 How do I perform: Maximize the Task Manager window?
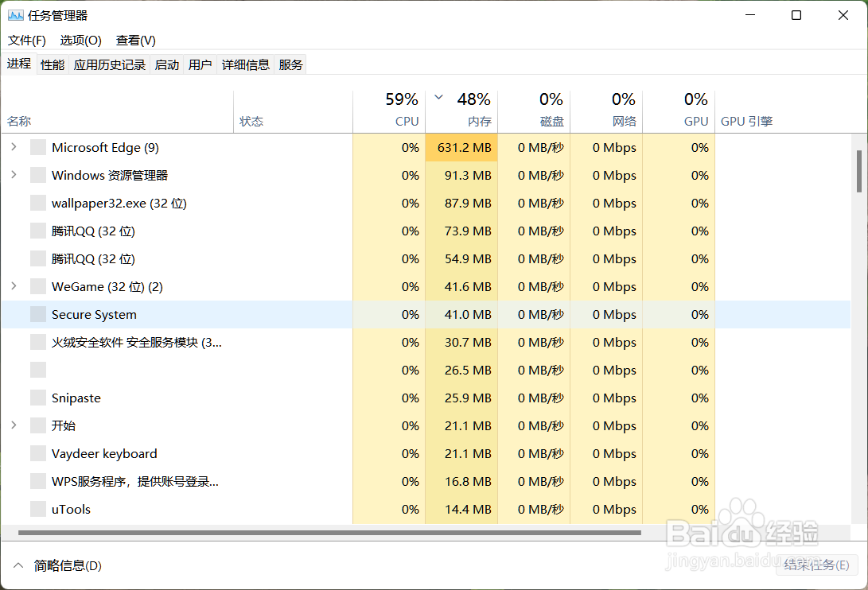(796, 15)
